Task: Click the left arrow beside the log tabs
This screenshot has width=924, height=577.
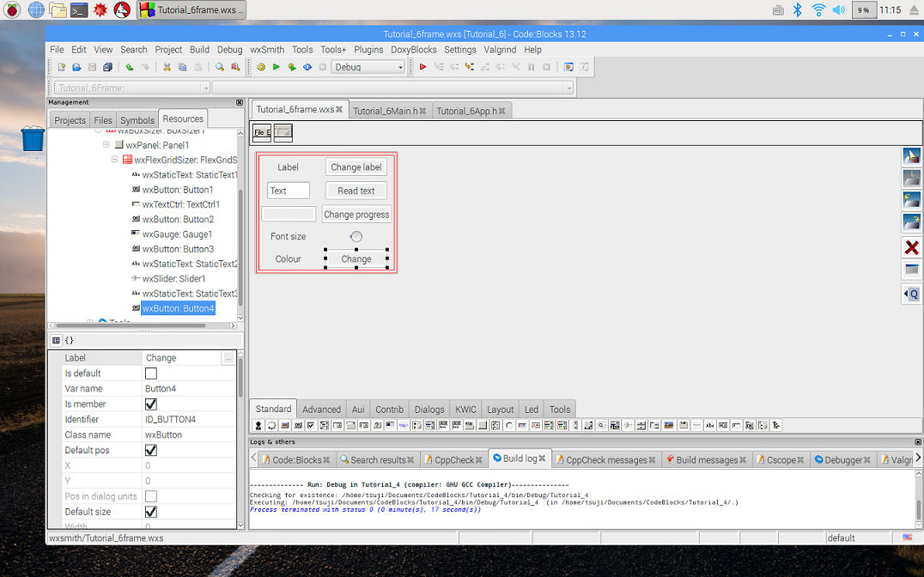Action: coord(253,458)
